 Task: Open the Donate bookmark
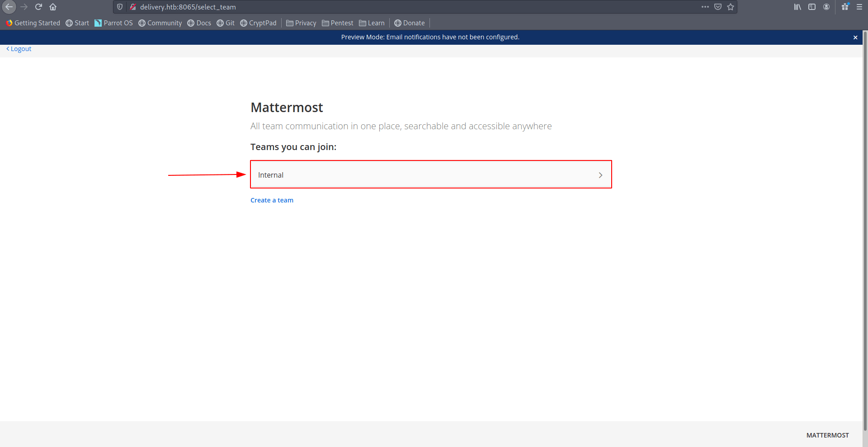[409, 23]
